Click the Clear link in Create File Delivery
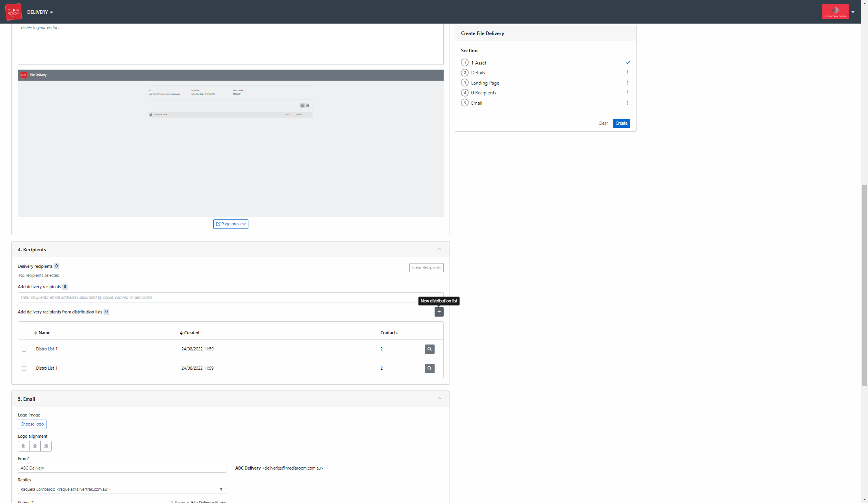868x503 pixels. coord(603,123)
